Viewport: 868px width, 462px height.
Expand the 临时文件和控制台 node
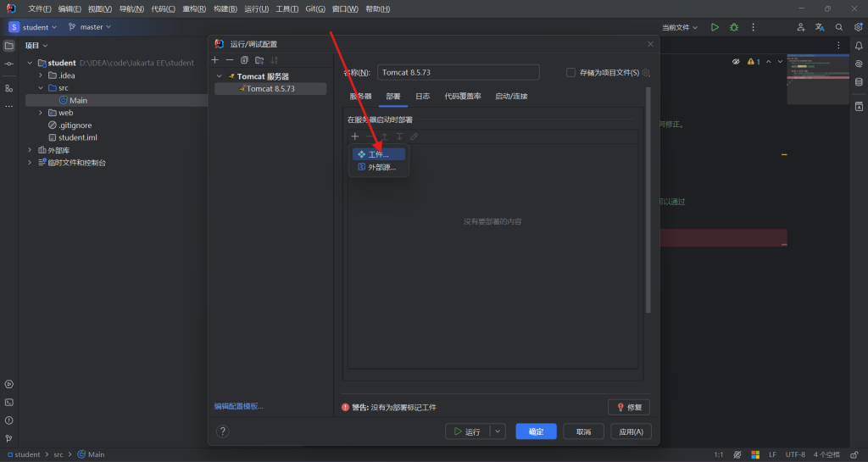point(30,163)
